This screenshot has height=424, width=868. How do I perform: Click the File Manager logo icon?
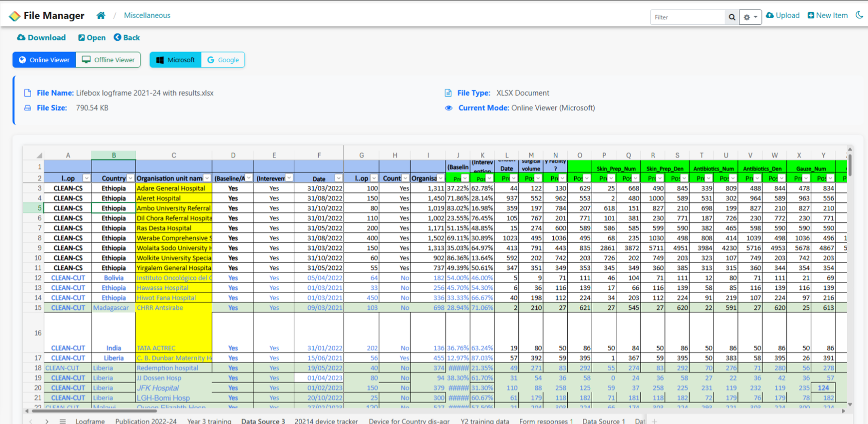click(x=15, y=16)
